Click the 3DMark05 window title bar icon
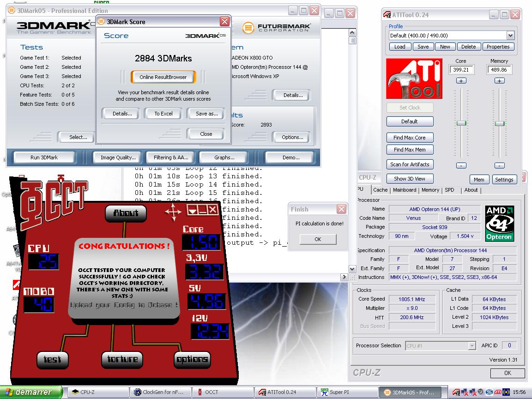The width and height of the screenshot is (532, 399). coord(12,10)
